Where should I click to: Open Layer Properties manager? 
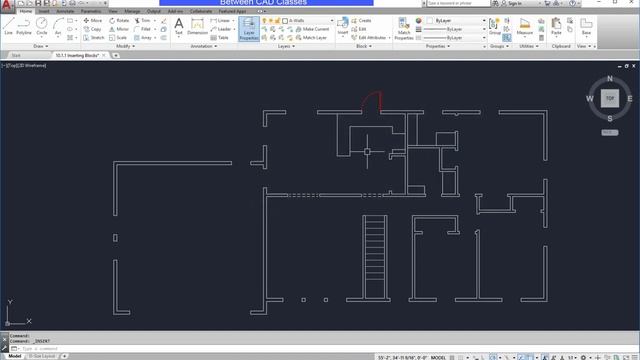pos(249,29)
